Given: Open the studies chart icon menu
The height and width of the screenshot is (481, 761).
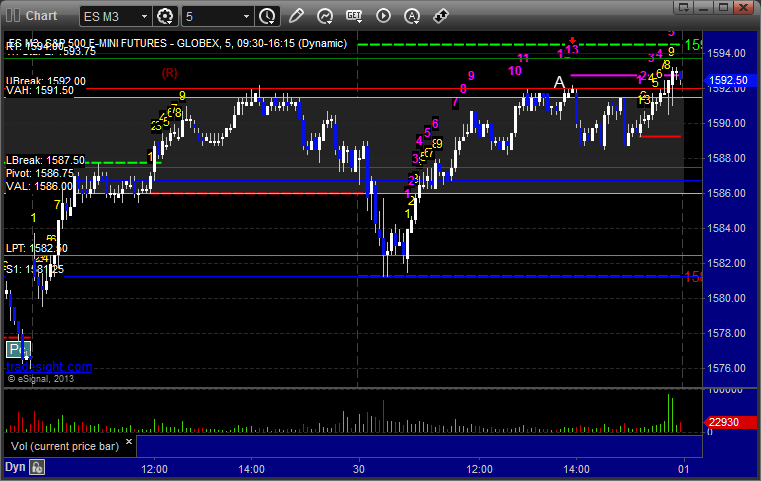Looking at the screenshot, I should [325, 16].
